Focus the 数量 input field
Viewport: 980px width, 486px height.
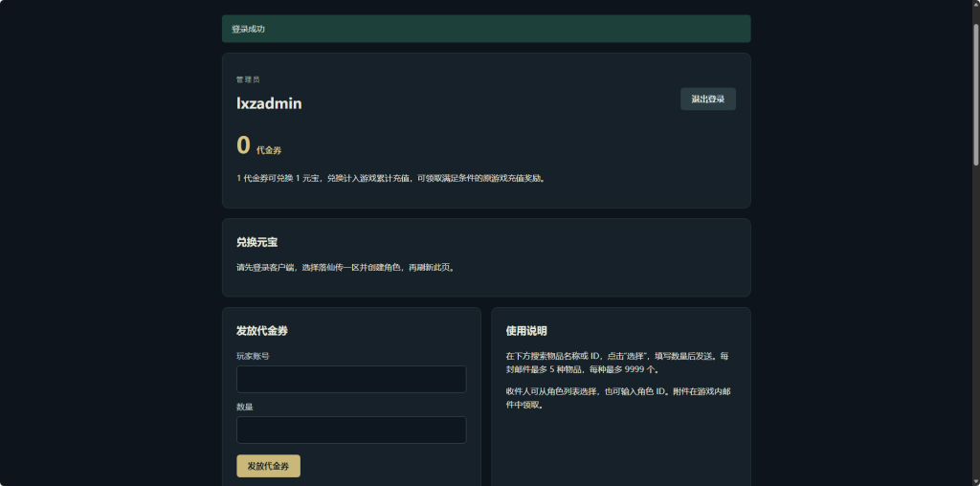(351, 430)
